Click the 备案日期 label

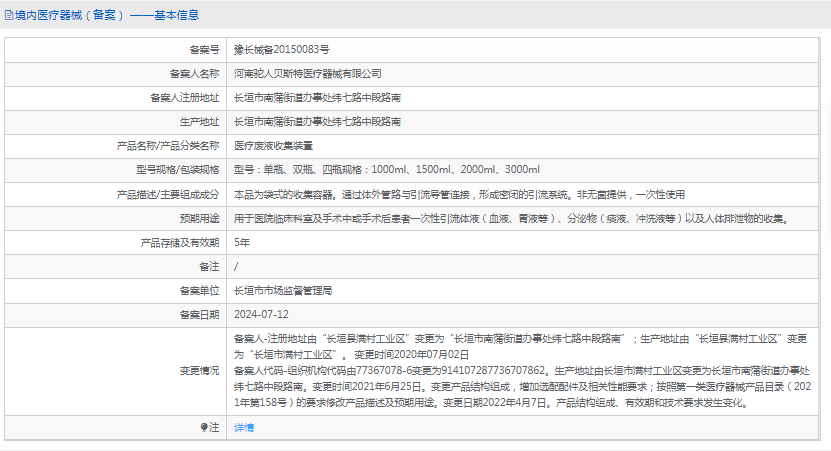[x=199, y=315]
